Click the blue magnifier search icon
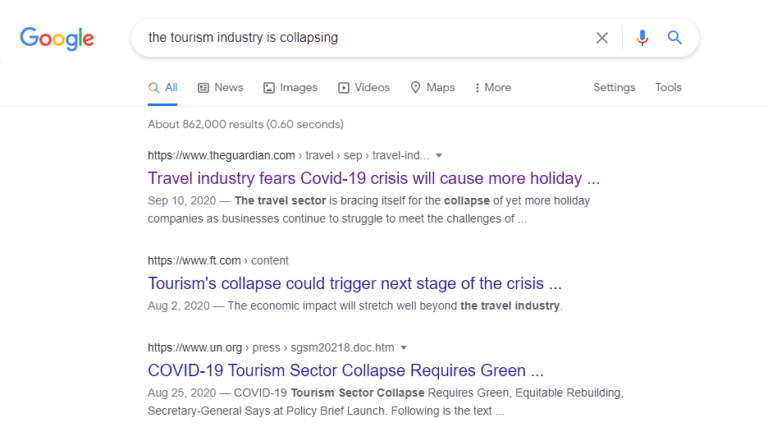Screen dimensions: 768x441 (x=675, y=38)
